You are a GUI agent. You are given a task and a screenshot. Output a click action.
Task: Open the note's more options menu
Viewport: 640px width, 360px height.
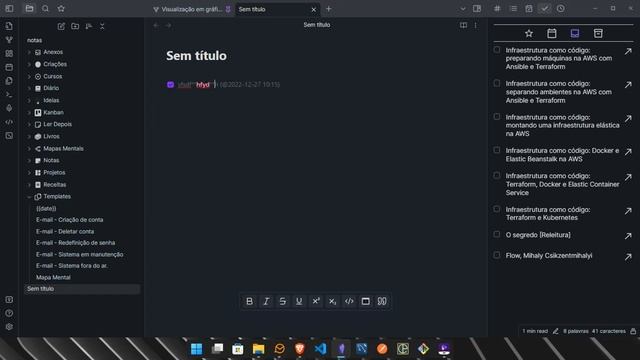click(x=476, y=25)
